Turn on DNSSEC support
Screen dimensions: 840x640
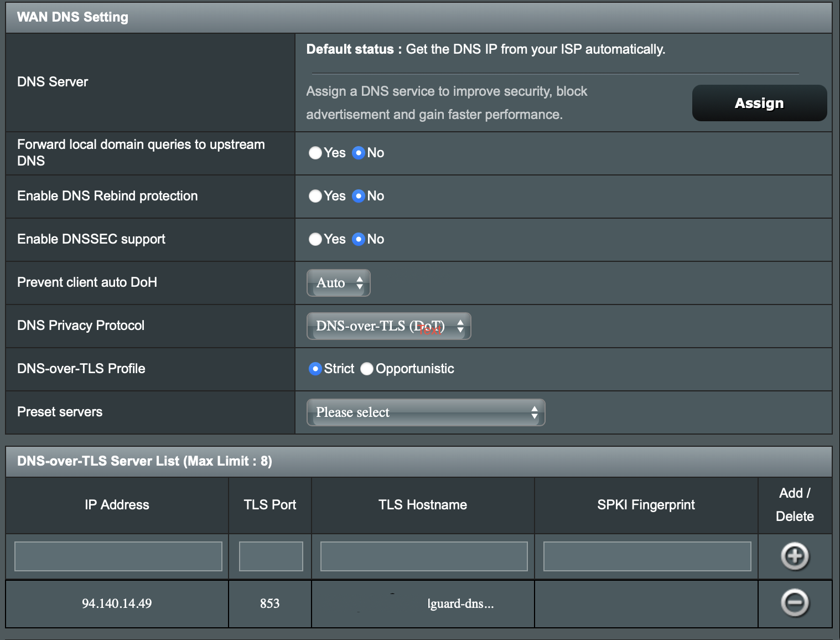click(315, 239)
